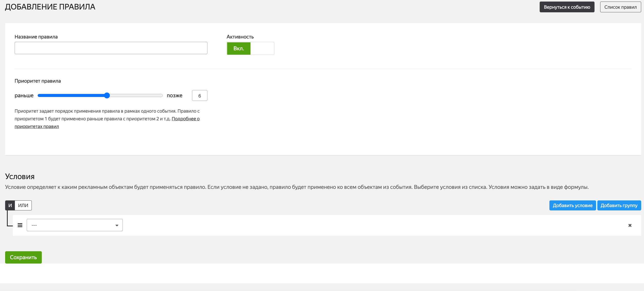Select the ИЛИ logic operator

tap(23, 205)
